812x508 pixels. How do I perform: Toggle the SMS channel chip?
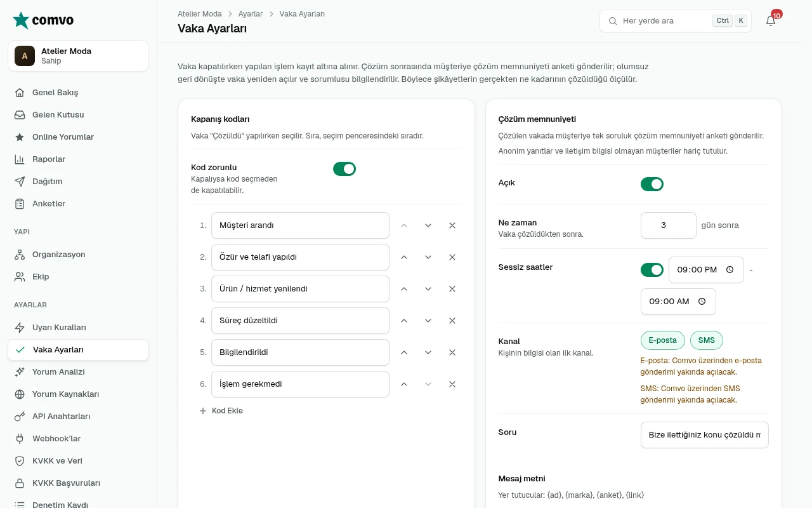[x=707, y=340]
